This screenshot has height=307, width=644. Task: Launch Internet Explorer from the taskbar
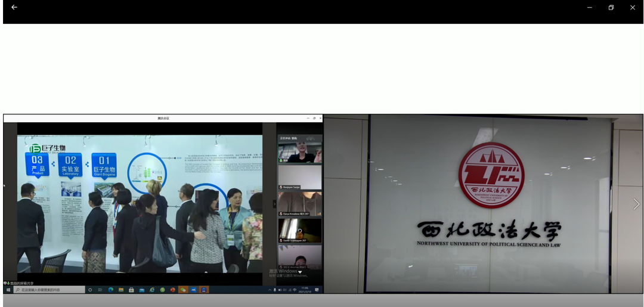coord(152,290)
